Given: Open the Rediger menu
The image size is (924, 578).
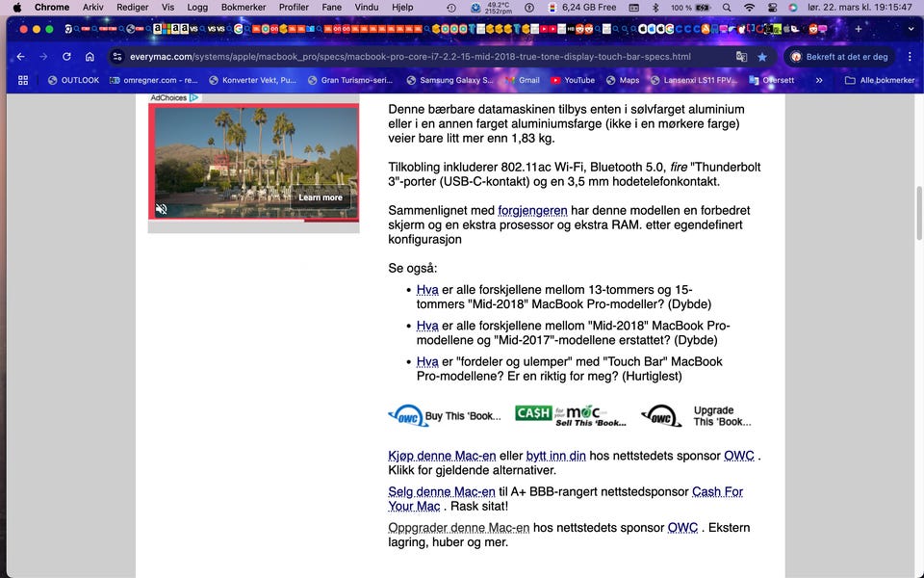Looking at the screenshot, I should point(133,7).
